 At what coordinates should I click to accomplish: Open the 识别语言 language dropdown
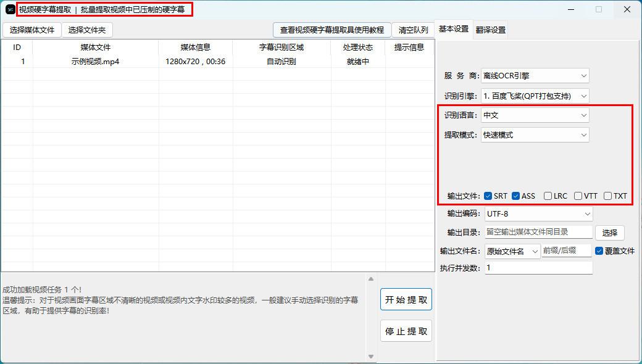(x=535, y=115)
